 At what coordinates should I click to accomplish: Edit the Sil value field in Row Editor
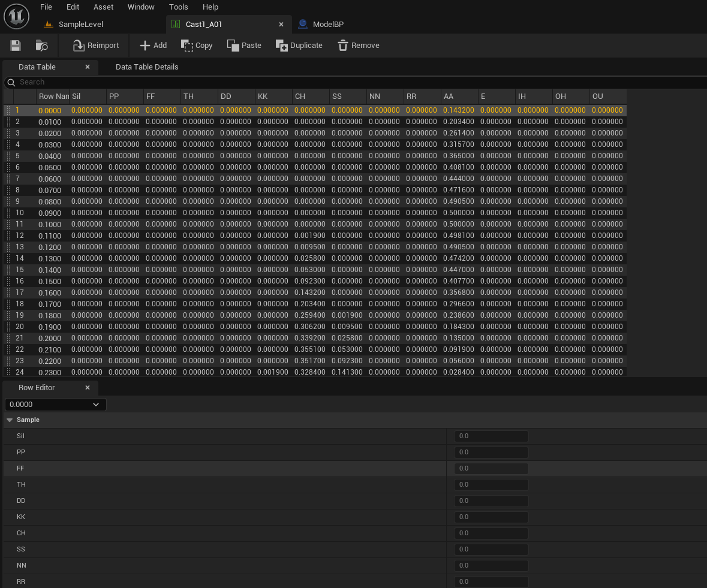(491, 436)
